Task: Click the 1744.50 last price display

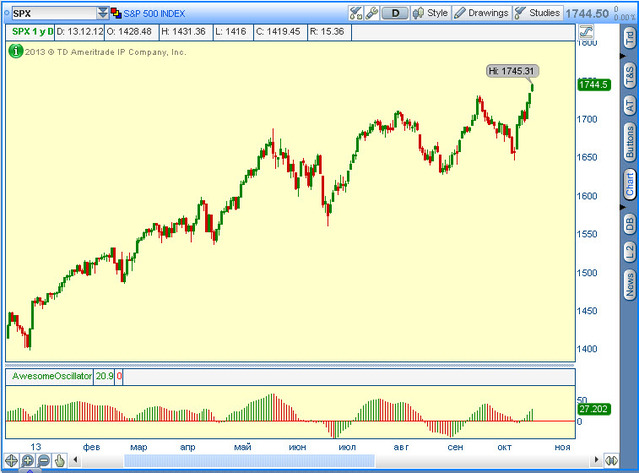Action: pyautogui.click(x=586, y=13)
